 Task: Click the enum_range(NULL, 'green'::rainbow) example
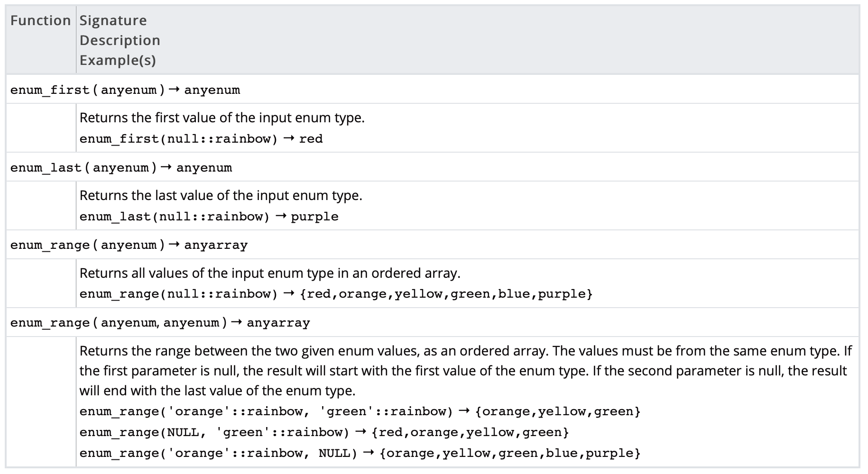(214, 432)
